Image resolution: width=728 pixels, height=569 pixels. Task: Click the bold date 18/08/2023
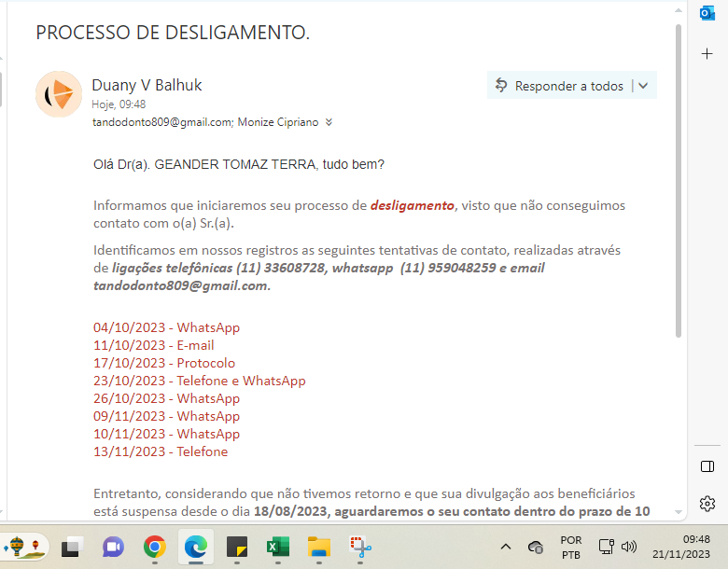[290, 511]
